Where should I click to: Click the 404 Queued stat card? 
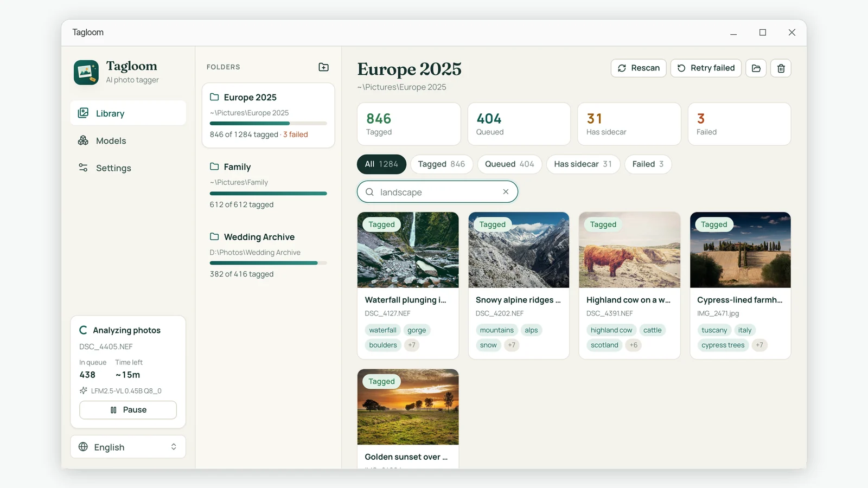click(519, 124)
